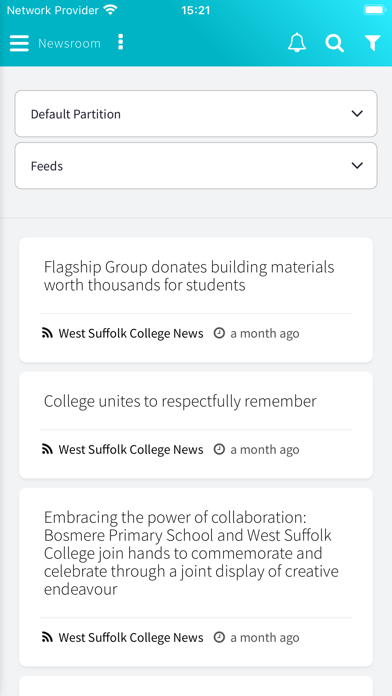The image size is (392, 696).
Task: Click RSS icon on Embracing collaboration article
Action: [x=47, y=637]
